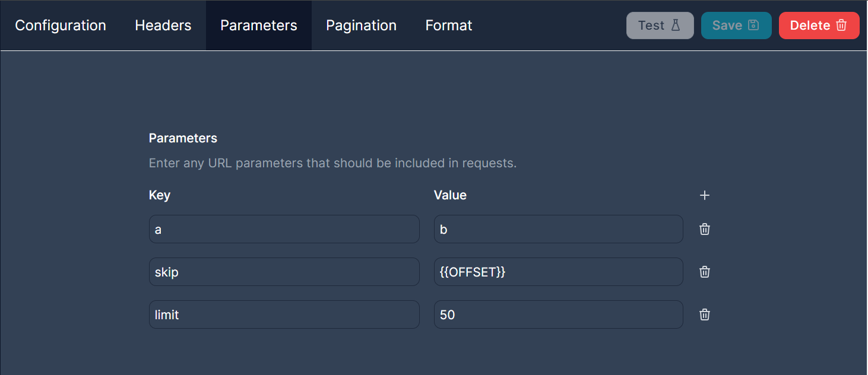Trash the 'limit' parameter row
This screenshot has width=868, height=375.
[x=705, y=314]
